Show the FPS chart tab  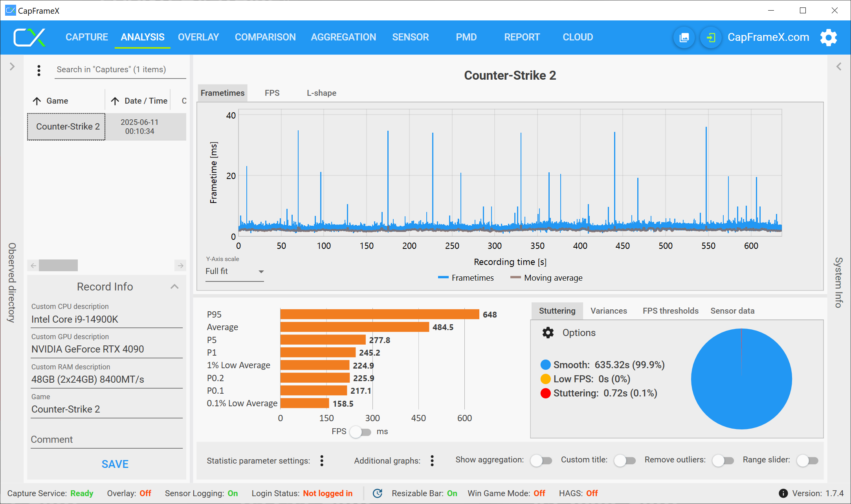(x=272, y=93)
